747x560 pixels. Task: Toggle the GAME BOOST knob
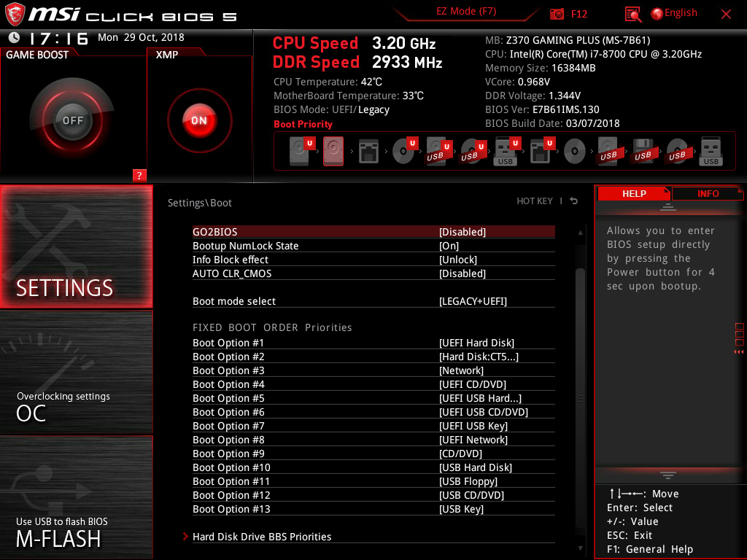tap(72, 120)
